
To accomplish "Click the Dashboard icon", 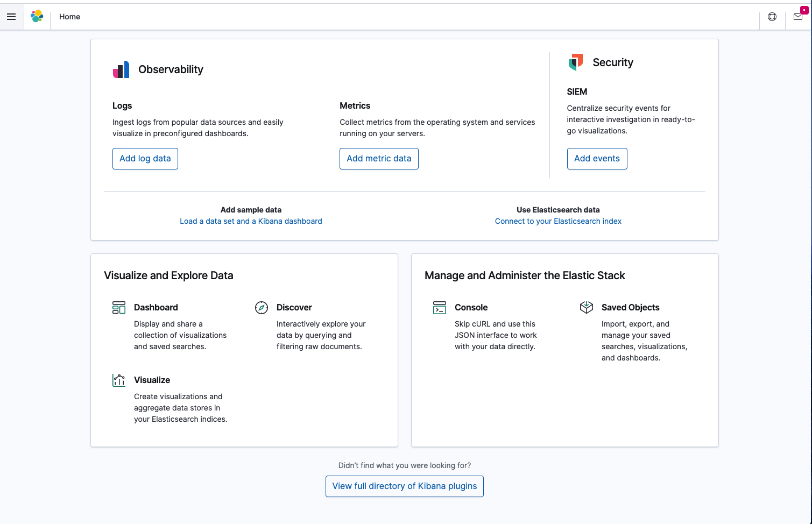I will [x=119, y=308].
